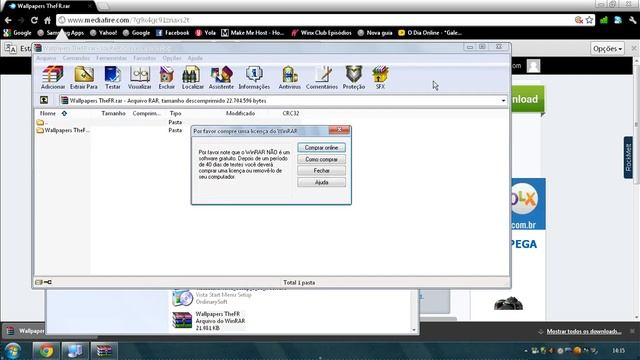Sort by the Modificado column header

[x=240, y=113]
